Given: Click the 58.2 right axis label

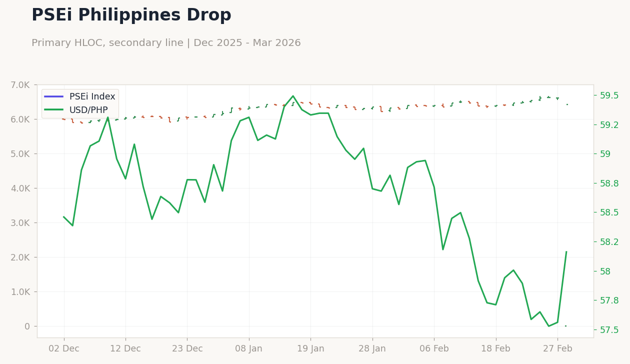Looking at the screenshot, I should pos(609,242).
